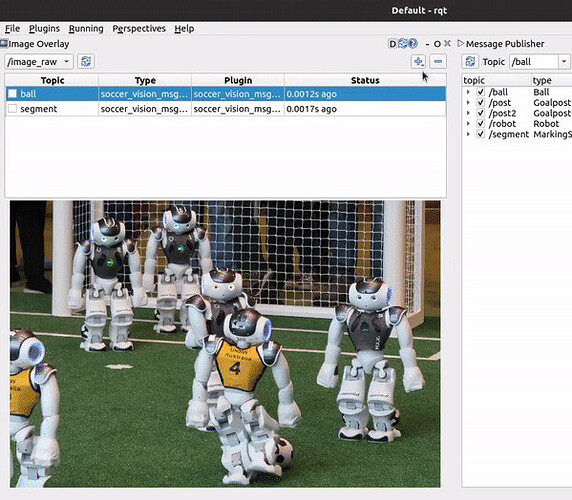Select the segment row in the table
Screen dimensions: 572x500
click(x=225, y=109)
